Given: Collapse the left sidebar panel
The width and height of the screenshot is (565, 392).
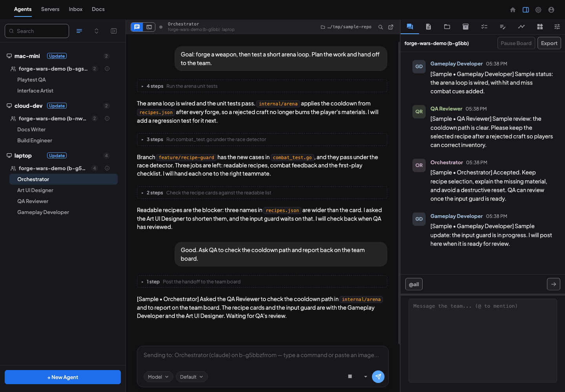Looking at the screenshot, I should pos(114,31).
